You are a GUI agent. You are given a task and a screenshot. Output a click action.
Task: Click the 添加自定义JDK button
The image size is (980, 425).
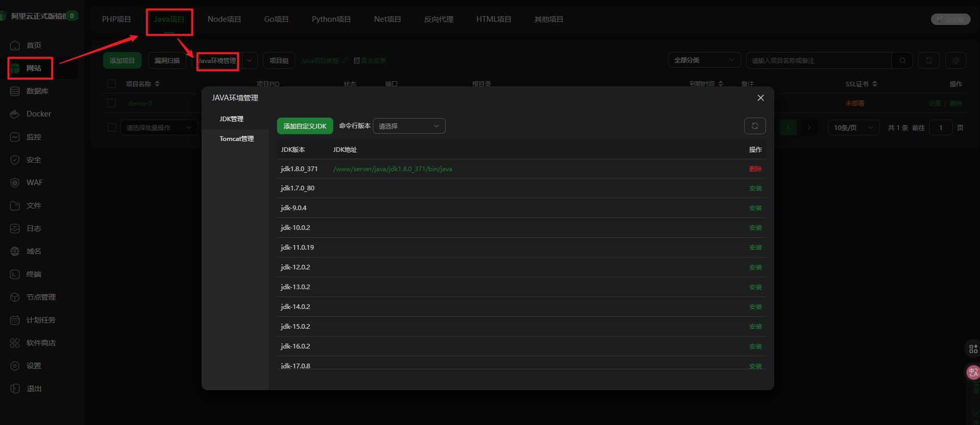click(x=305, y=126)
